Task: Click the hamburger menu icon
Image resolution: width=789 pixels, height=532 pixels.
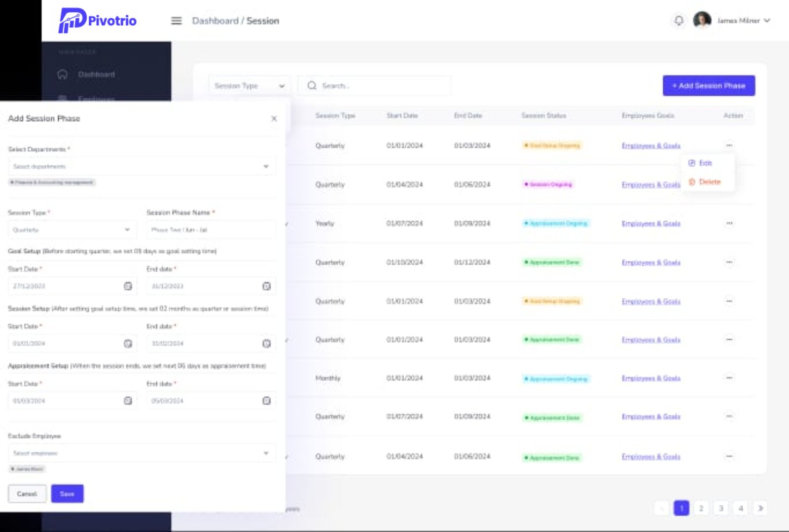Action: tap(176, 21)
